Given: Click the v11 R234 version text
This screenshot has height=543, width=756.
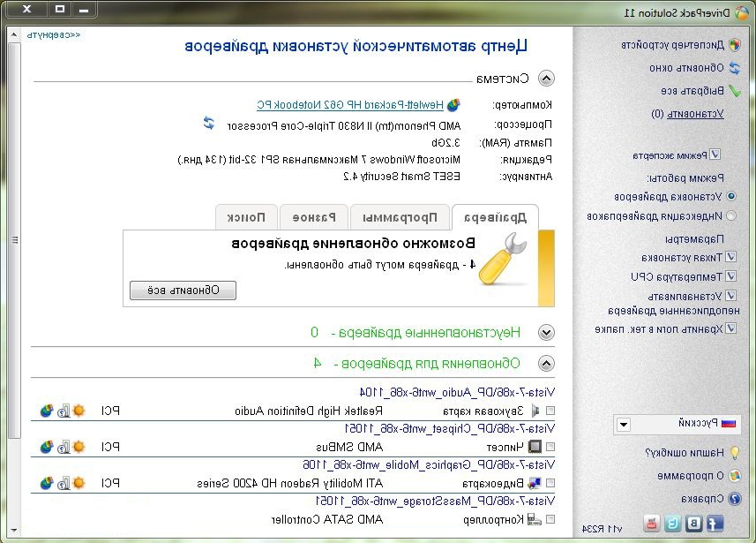Looking at the screenshot, I should click(603, 529).
